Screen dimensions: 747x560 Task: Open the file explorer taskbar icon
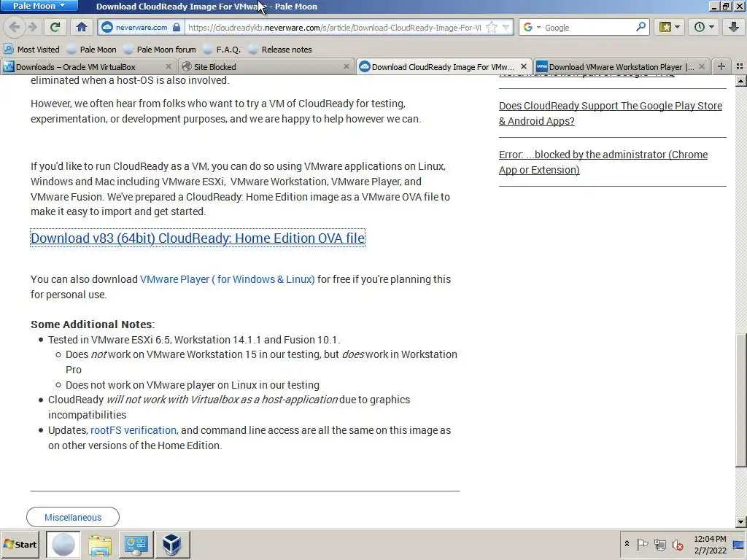[x=99, y=544]
